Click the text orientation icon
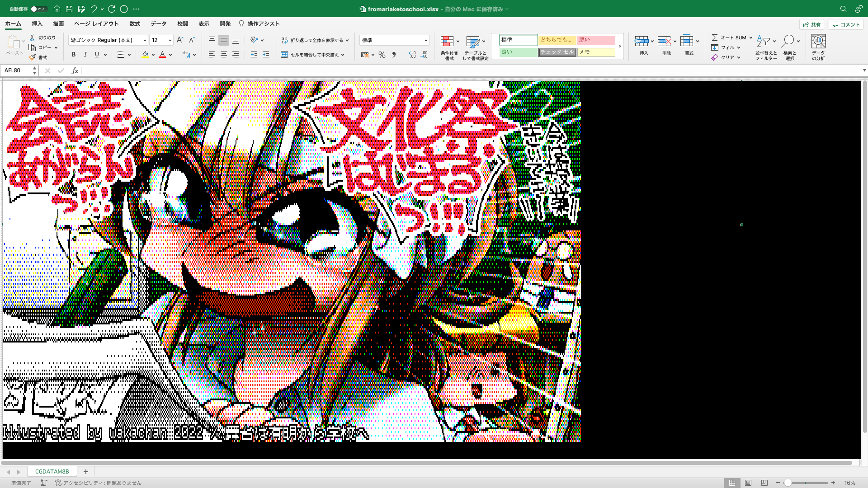 [x=254, y=40]
